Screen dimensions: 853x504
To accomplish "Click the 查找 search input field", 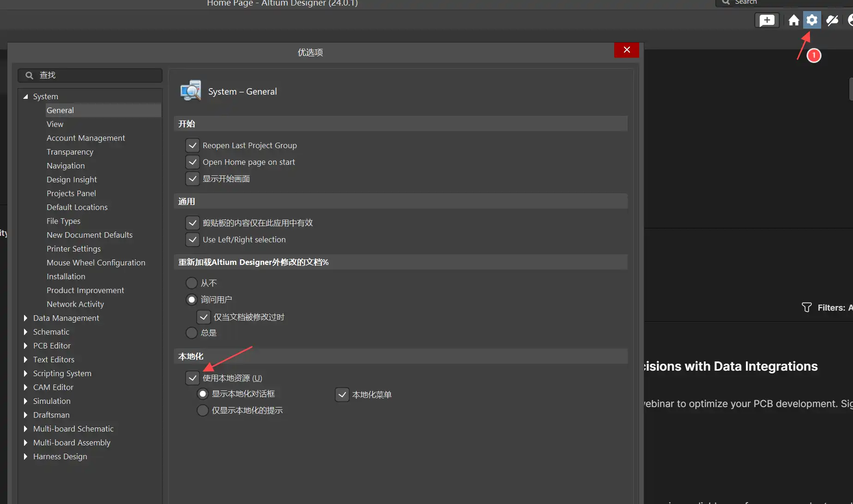I will [x=97, y=75].
